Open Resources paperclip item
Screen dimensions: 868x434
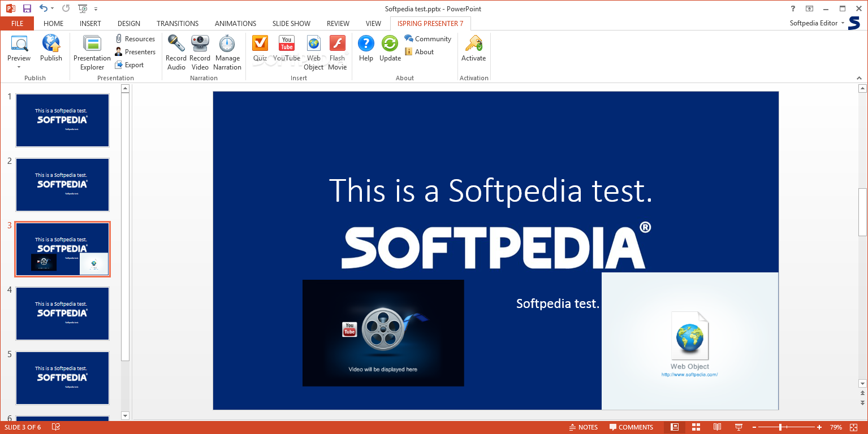point(135,39)
